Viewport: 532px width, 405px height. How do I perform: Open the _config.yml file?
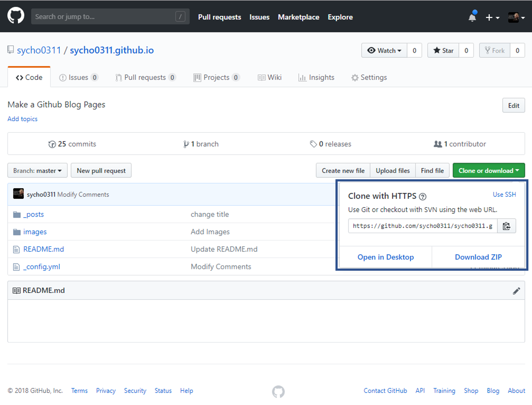tap(42, 267)
